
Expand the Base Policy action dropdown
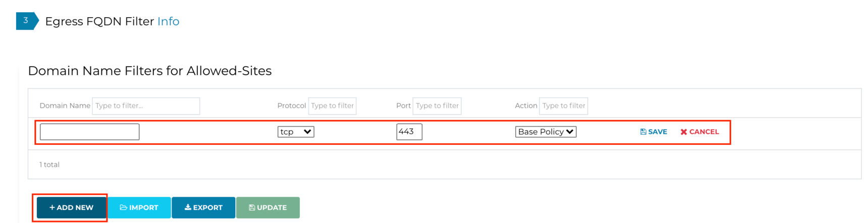(x=546, y=132)
